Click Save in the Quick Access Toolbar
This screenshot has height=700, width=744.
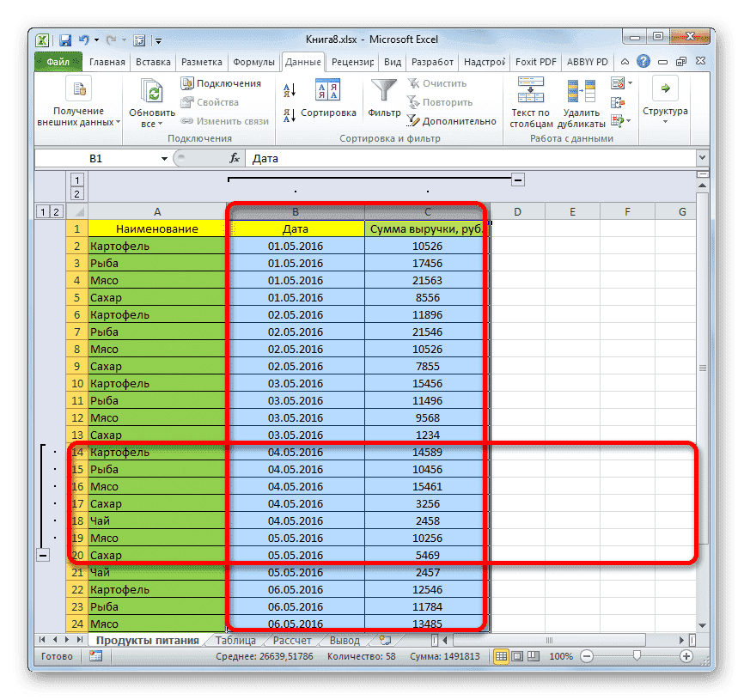[65, 39]
